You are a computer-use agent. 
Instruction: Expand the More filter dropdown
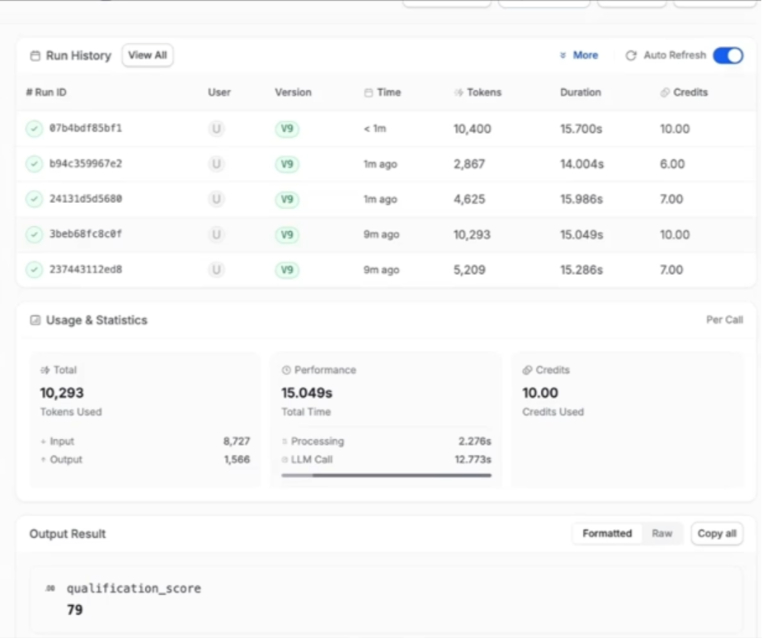tap(579, 56)
